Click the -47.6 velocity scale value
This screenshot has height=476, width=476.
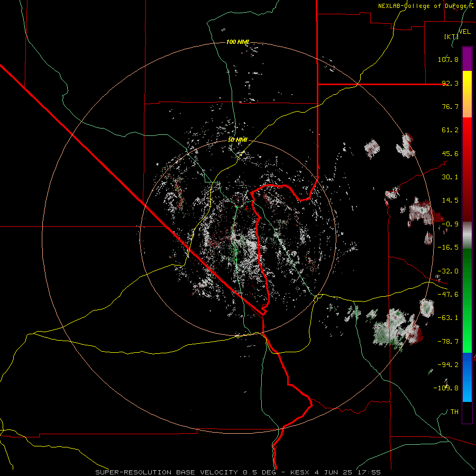tap(448, 295)
